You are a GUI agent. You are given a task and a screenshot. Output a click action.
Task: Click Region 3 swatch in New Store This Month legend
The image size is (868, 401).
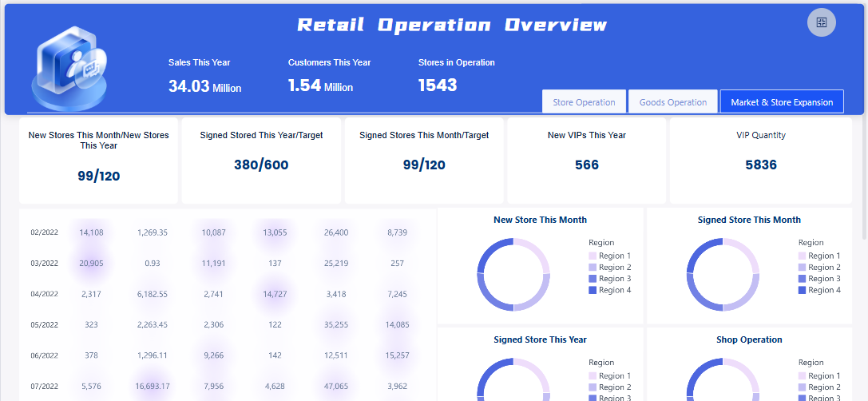pyautogui.click(x=593, y=279)
